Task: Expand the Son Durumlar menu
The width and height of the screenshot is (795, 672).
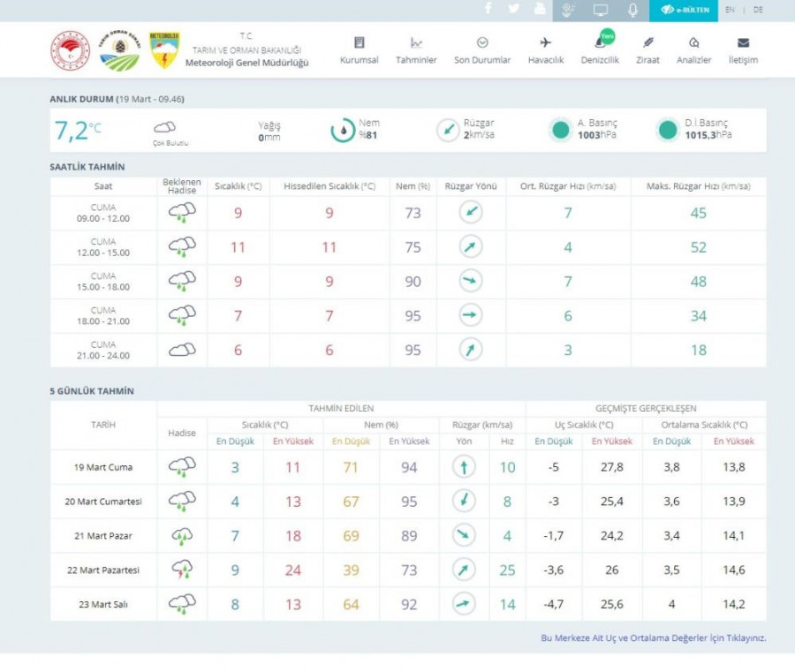Action: 482,50
